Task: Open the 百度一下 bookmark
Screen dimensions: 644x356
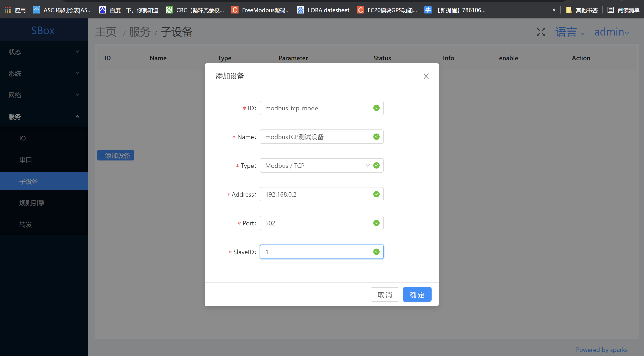Action: click(x=129, y=10)
